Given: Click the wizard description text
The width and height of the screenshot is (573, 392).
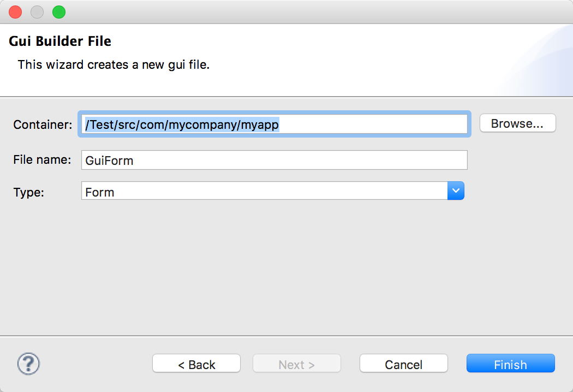Looking at the screenshot, I should 112,64.
